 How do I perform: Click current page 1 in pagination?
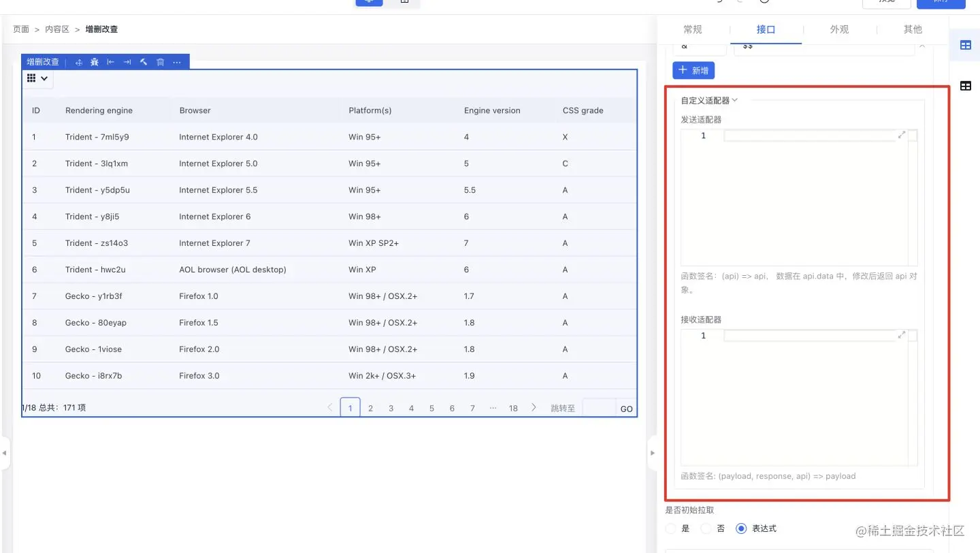[350, 408]
